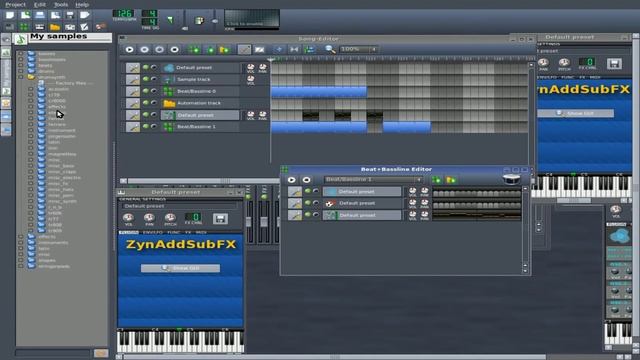Open the Help menu
This screenshot has height=360, width=640.
[x=82, y=4]
